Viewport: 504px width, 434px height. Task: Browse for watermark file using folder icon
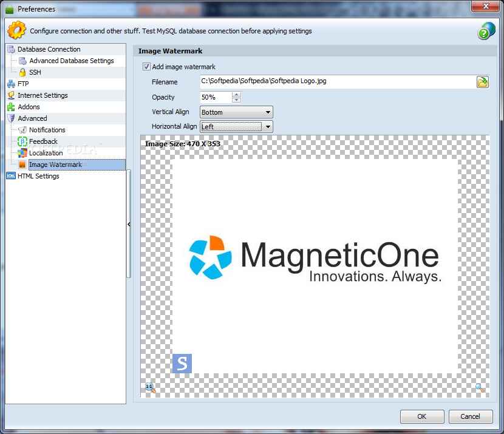tap(483, 82)
